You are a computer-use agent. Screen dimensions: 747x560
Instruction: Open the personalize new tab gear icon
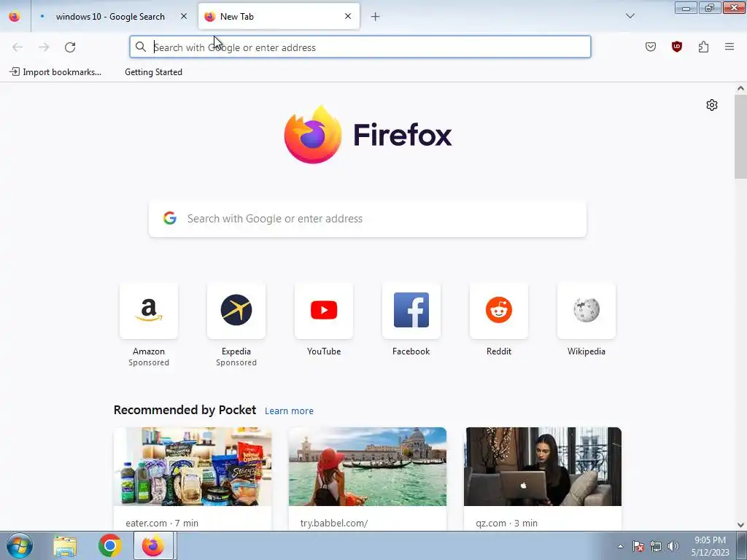[712, 105]
